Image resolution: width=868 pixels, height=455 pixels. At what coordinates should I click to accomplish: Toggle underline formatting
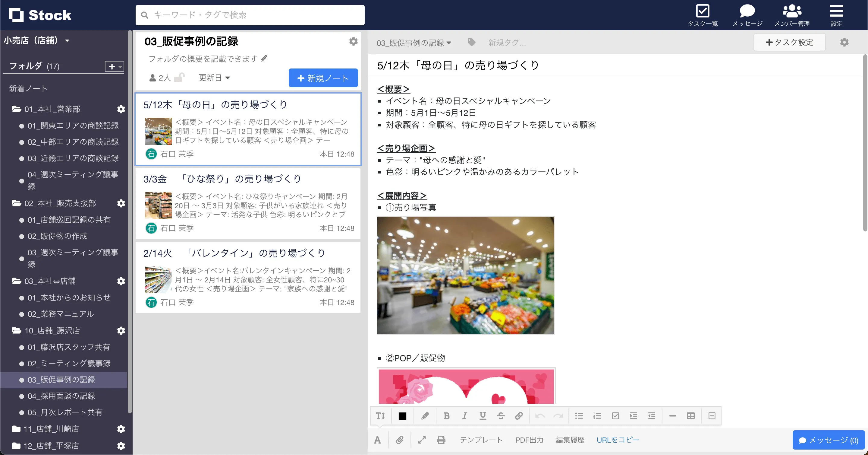coord(483,416)
